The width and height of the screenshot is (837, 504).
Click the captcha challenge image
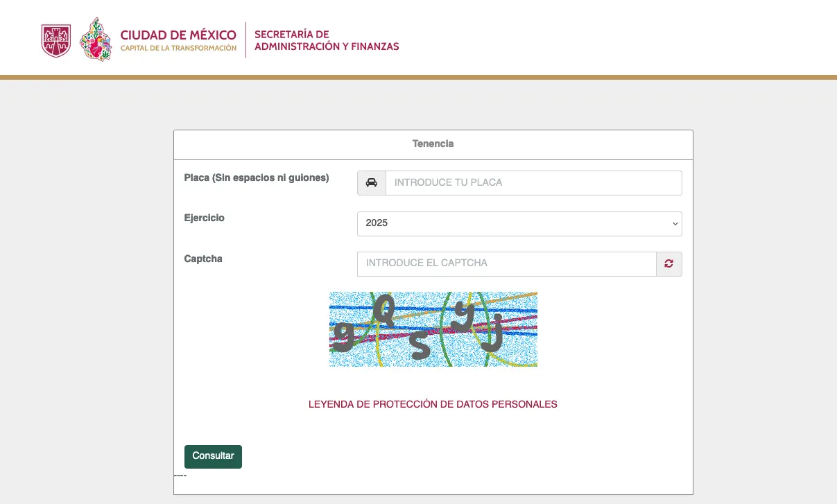click(x=433, y=329)
